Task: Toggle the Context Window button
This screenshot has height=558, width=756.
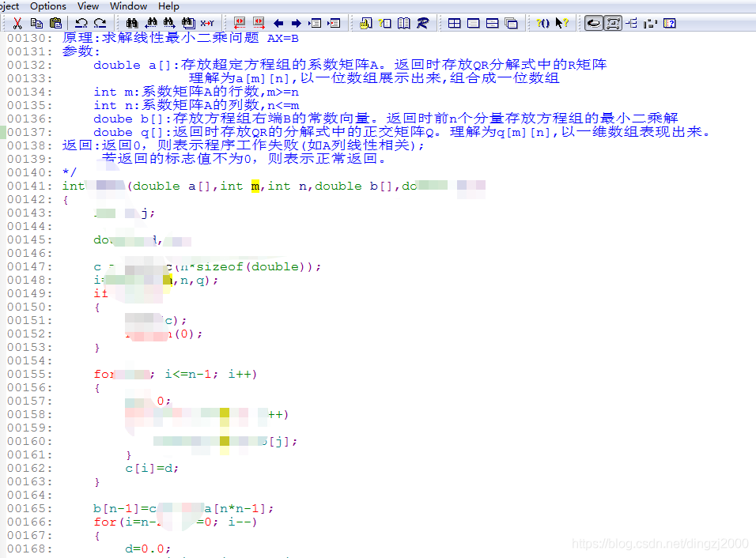Action: (x=594, y=23)
